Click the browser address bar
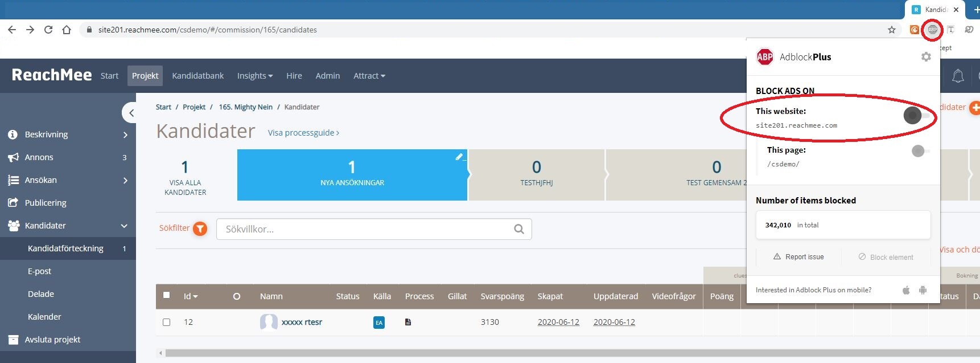980x363 pixels. coord(489,30)
